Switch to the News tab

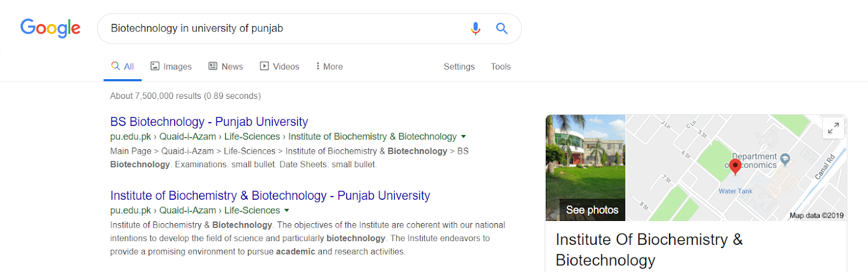tap(226, 66)
